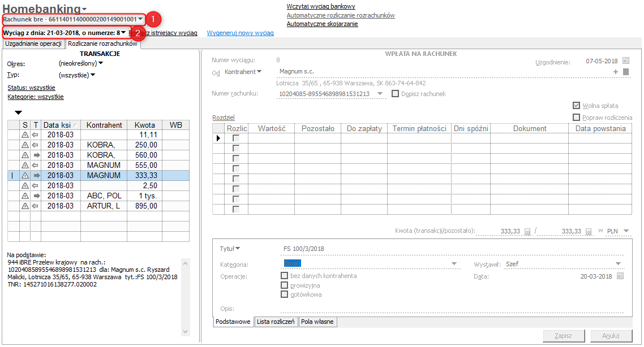This screenshot has width=644, height=347.
Task: Switch to Rozliczanie rozrachunków tab
Action: tap(102, 44)
